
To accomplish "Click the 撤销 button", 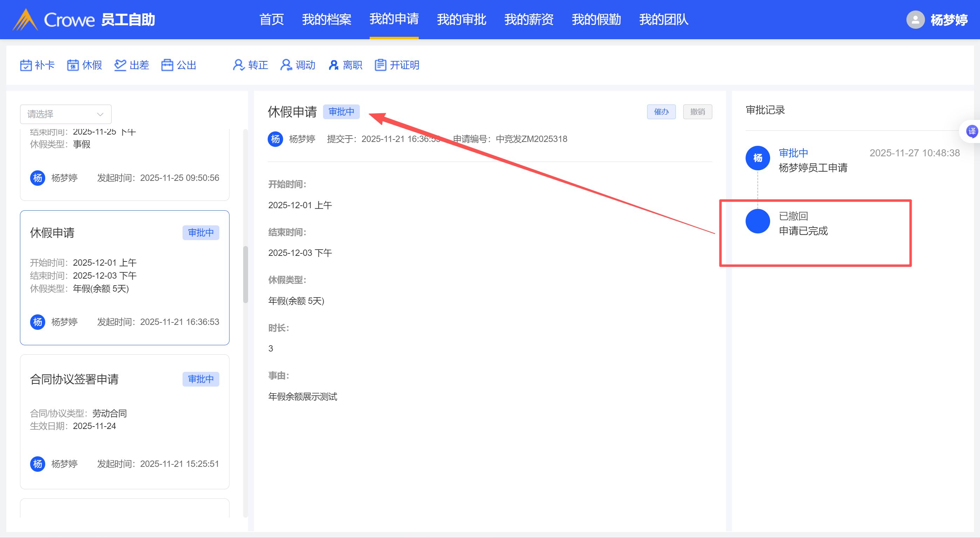I will pos(697,112).
